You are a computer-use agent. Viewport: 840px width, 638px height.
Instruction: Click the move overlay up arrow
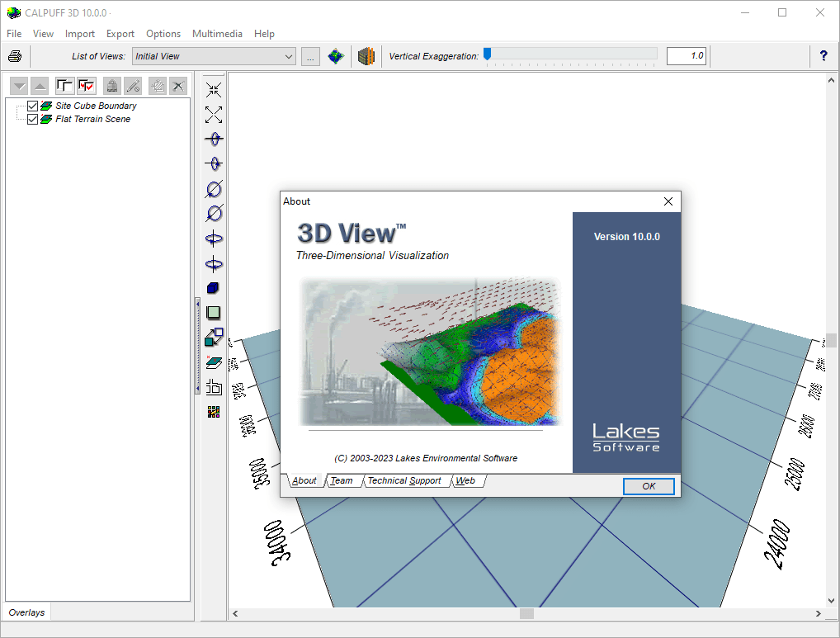tap(40, 86)
